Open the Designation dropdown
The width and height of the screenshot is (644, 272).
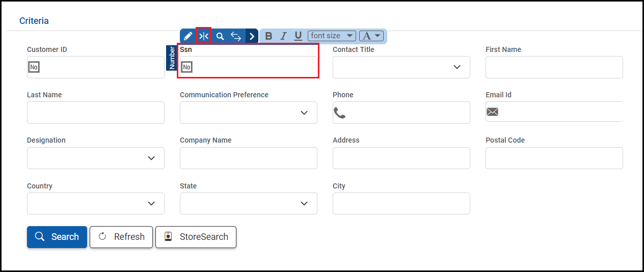pos(95,158)
